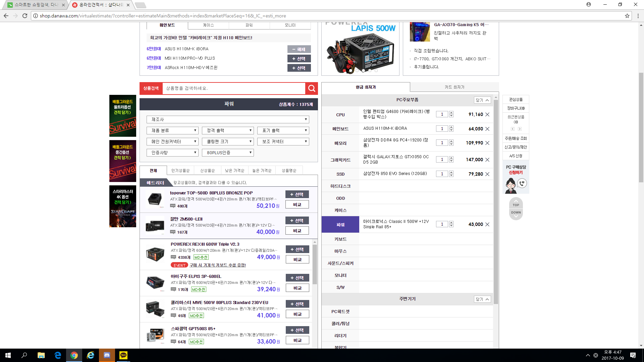Reload the page with the refresh icon
This screenshot has width=644, height=362.
pos(25,16)
